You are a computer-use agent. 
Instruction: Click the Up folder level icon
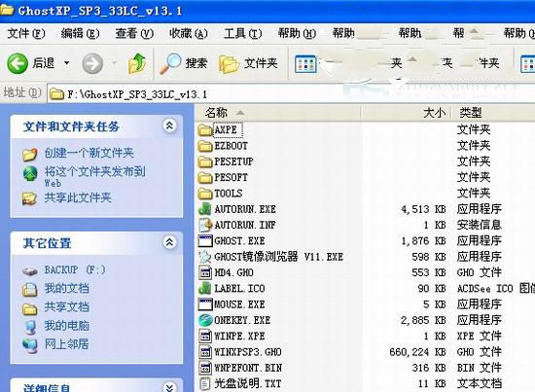tap(137, 63)
